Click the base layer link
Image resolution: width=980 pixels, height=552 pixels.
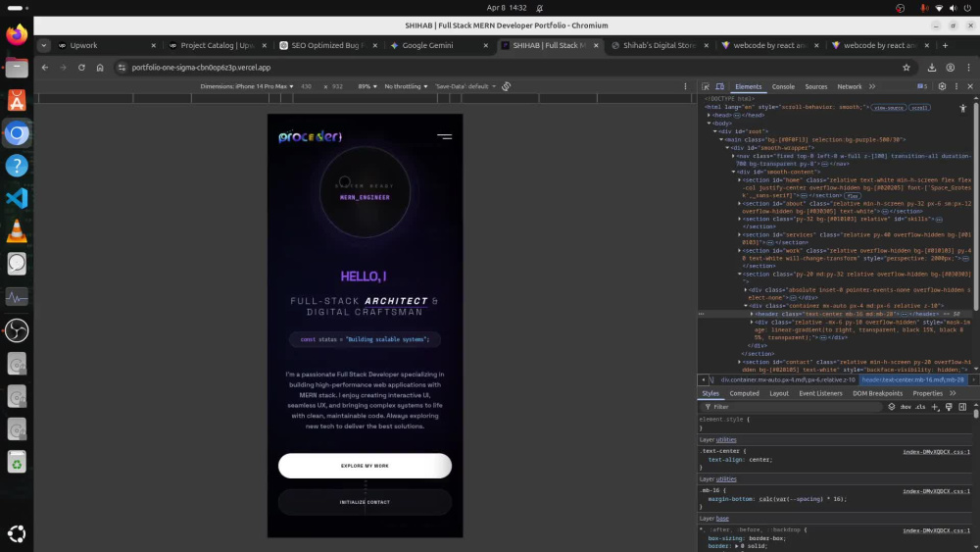[x=722, y=519]
